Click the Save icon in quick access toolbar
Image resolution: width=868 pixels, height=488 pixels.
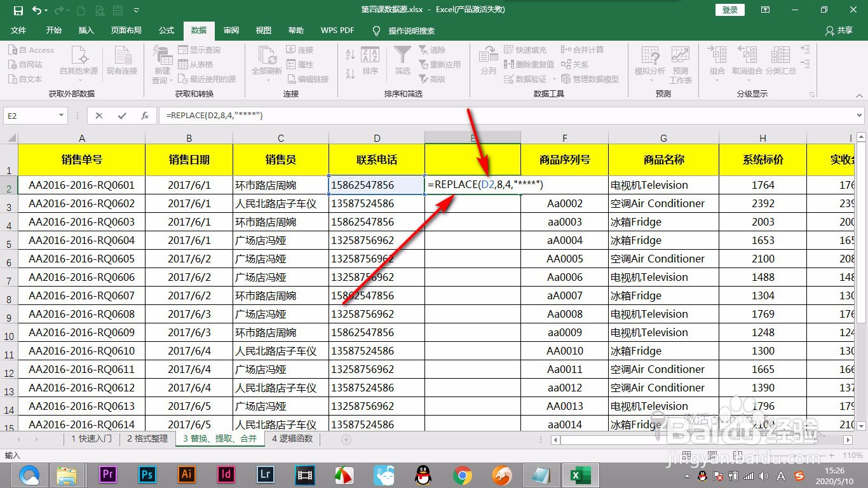(18, 10)
